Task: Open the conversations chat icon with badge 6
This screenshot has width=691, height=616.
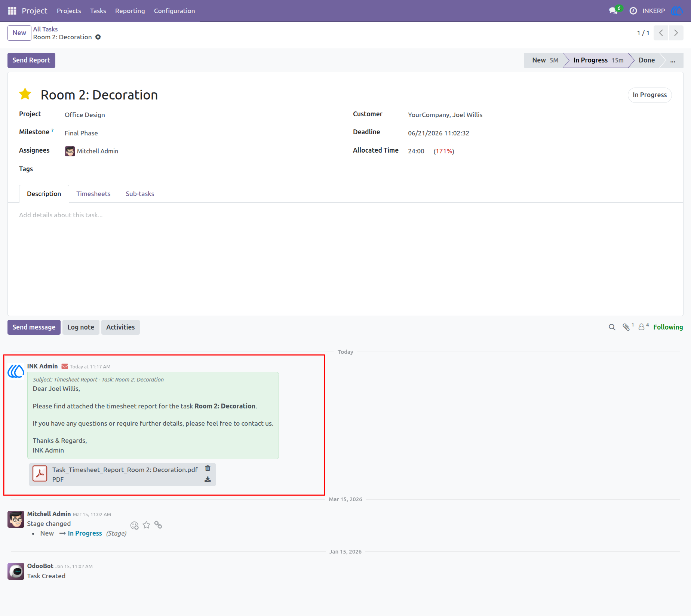Action: click(614, 11)
